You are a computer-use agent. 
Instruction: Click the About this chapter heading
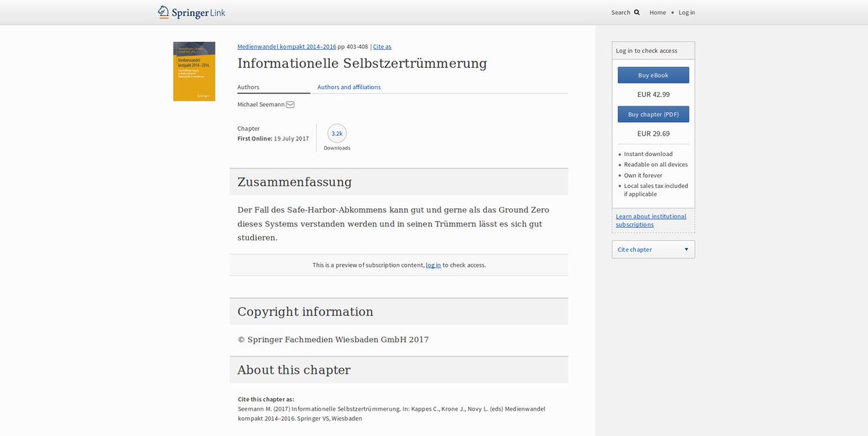[294, 370]
